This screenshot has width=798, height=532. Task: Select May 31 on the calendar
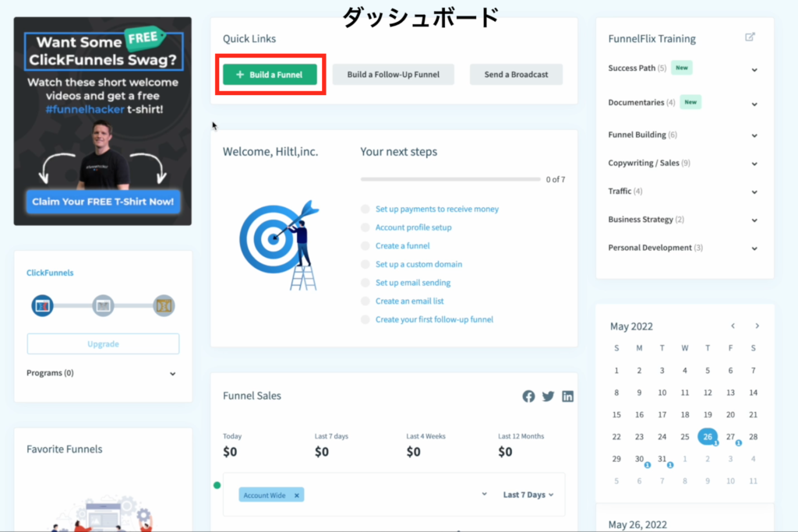[x=662, y=459]
